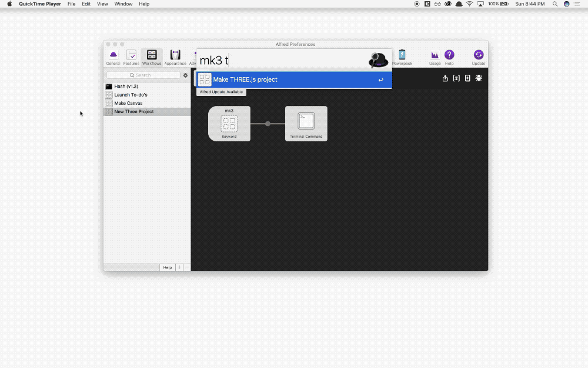
Task: Open the Usage statistics tab
Action: 435,58
